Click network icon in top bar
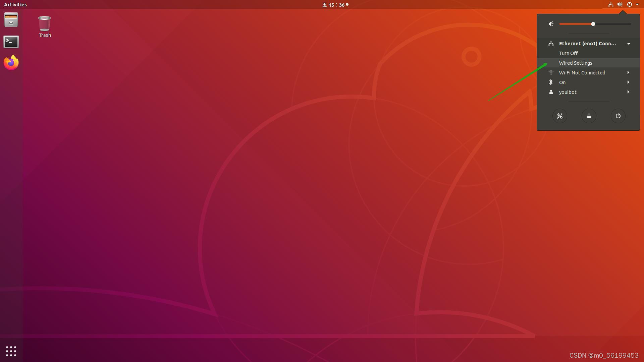The height and width of the screenshot is (362, 644). coord(610,5)
